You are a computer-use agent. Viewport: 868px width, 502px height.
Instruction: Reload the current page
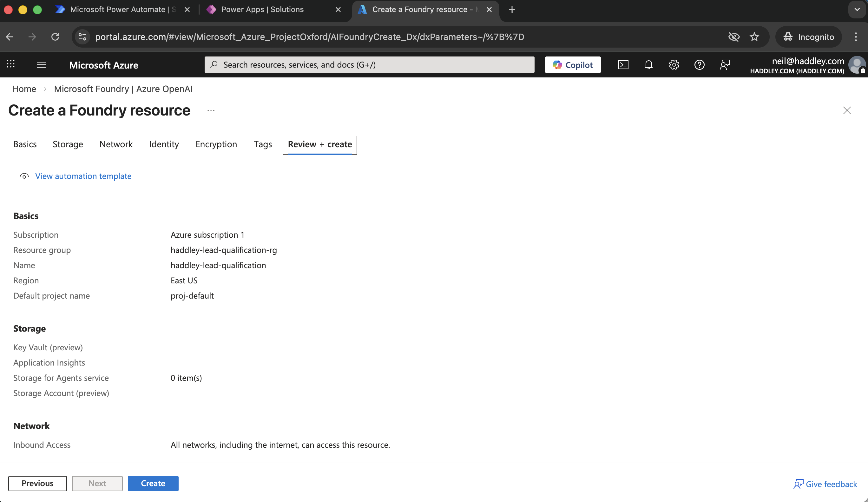(x=55, y=37)
